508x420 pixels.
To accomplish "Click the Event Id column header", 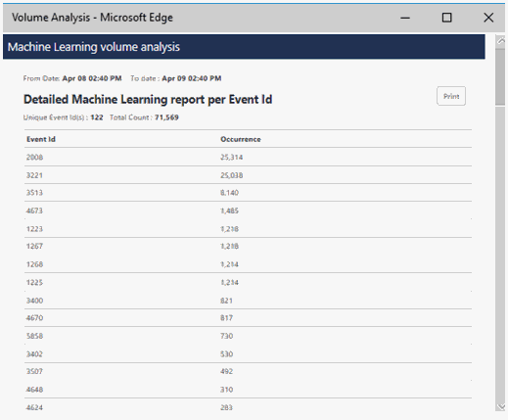I will click(41, 139).
